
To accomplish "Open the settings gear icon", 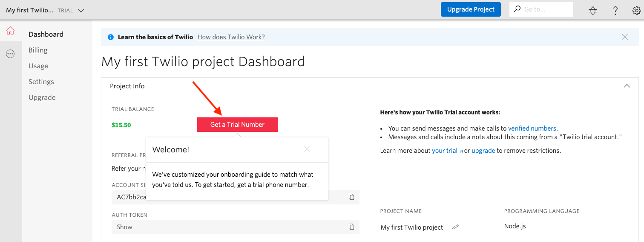I will click(636, 10).
